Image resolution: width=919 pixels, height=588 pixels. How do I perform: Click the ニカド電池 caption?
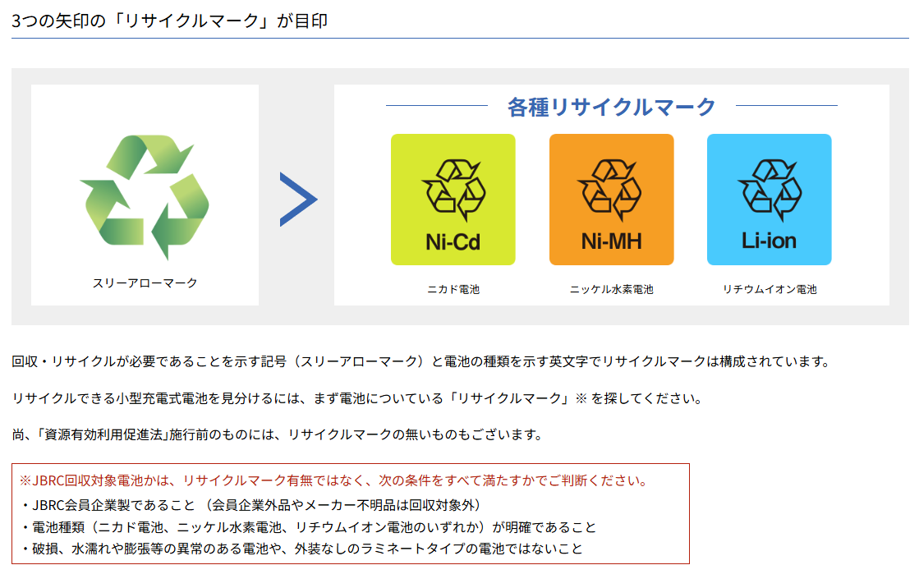click(453, 289)
